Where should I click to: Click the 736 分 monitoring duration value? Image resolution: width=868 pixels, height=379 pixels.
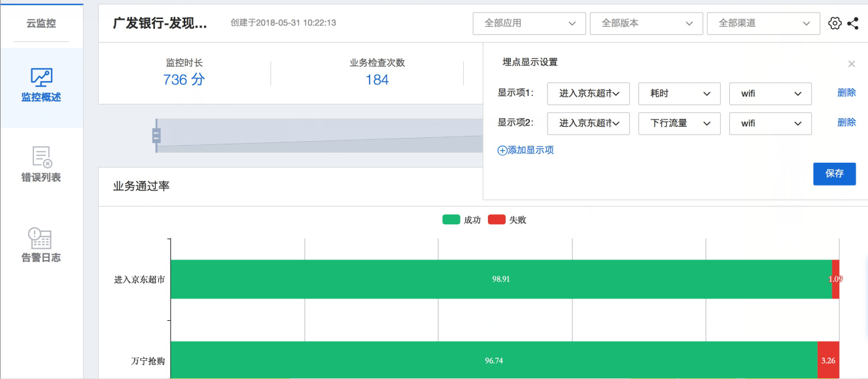click(184, 80)
